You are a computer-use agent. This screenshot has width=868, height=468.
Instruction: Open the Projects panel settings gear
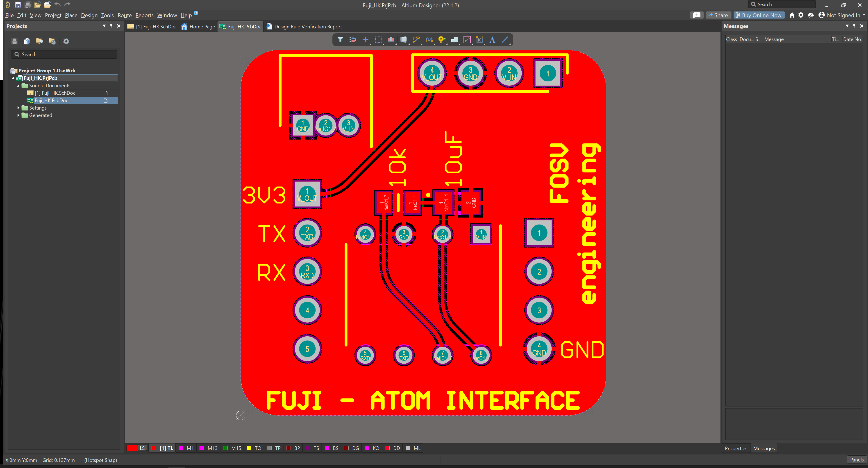tap(66, 41)
